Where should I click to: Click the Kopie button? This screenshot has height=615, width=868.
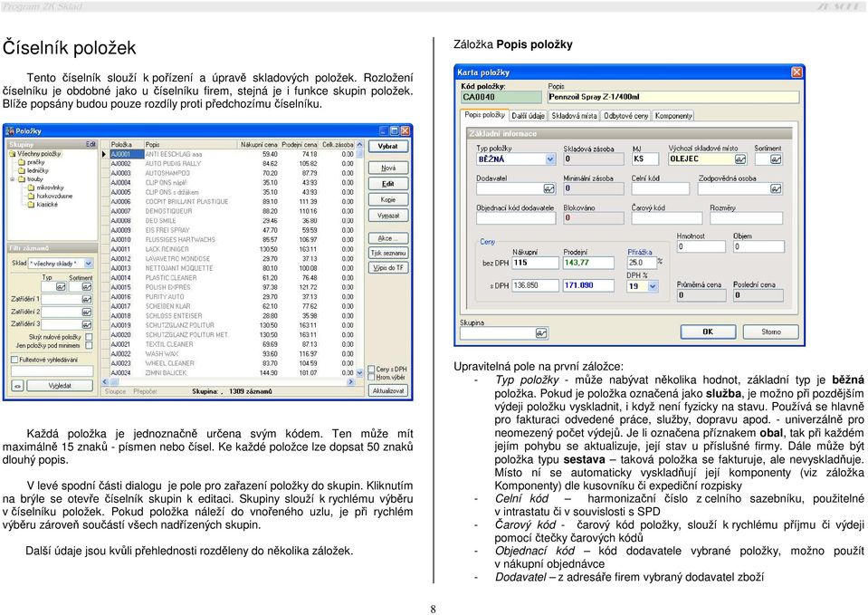pos(388,199)
